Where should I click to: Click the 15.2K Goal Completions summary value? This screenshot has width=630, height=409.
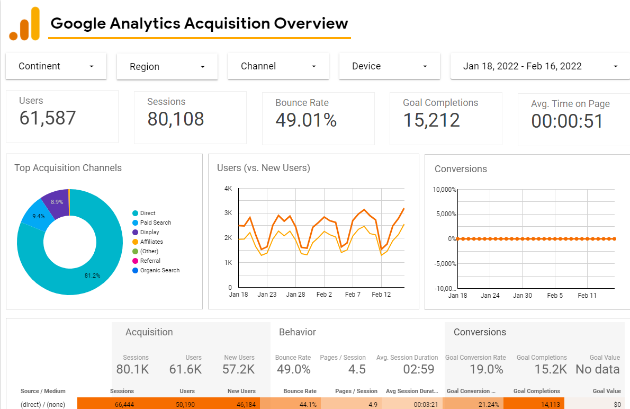[550, 369]
